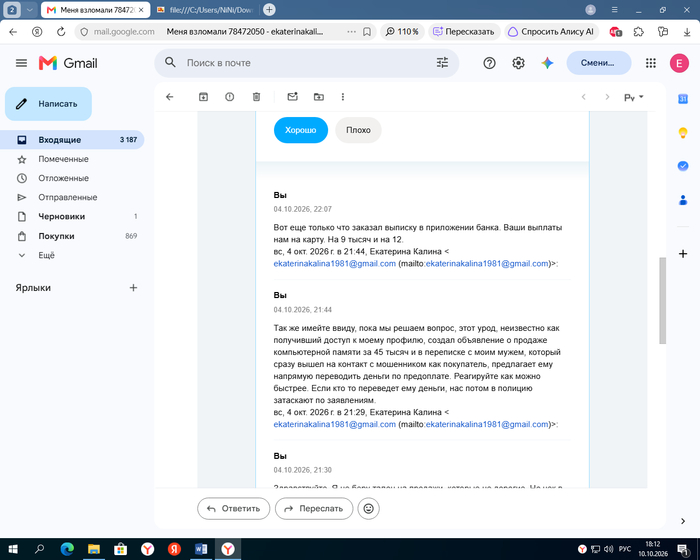Click Пересказать in browser toolbar

pos(464,32)
